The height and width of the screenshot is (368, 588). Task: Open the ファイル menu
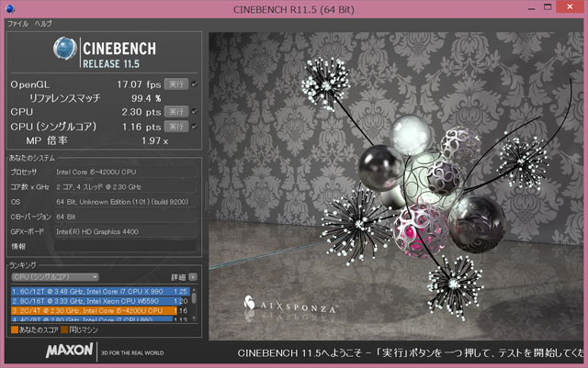tap(18, 24)
